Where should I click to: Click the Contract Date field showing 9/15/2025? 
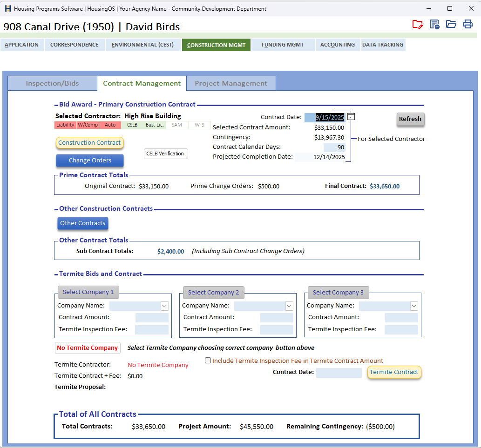click(325, 117)
